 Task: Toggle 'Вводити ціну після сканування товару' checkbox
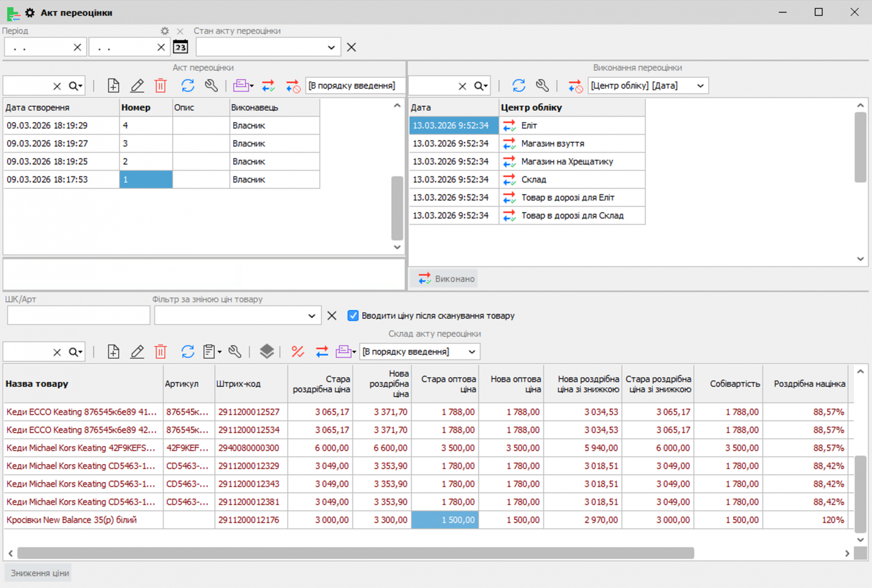pos(353,316)
